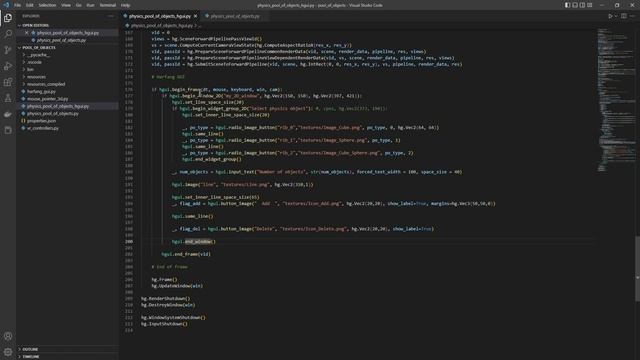Open the Docker whale view in the activity bar
The height and width of the screenshot is (360, 640).
pyautogui.click(x=8, y=114)
